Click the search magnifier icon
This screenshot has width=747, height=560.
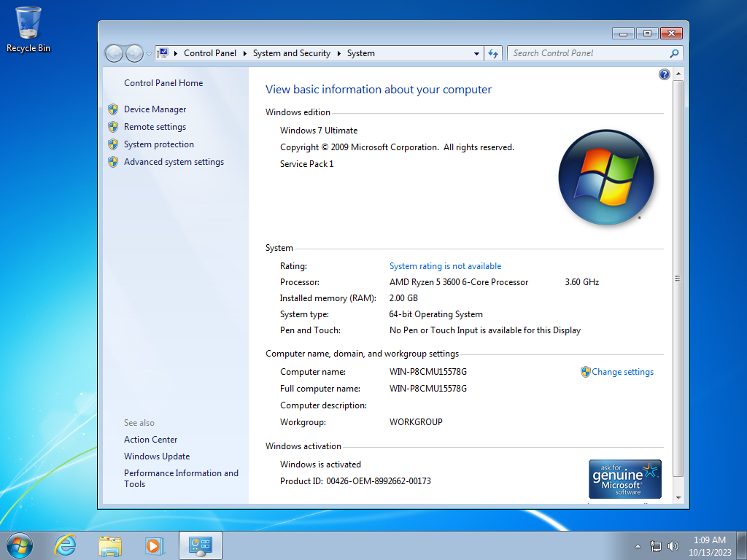[x=674, y=53]
